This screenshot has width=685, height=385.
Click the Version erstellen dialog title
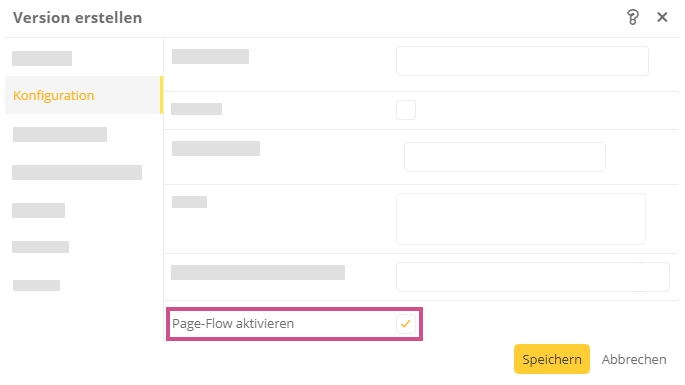(77, 17)
